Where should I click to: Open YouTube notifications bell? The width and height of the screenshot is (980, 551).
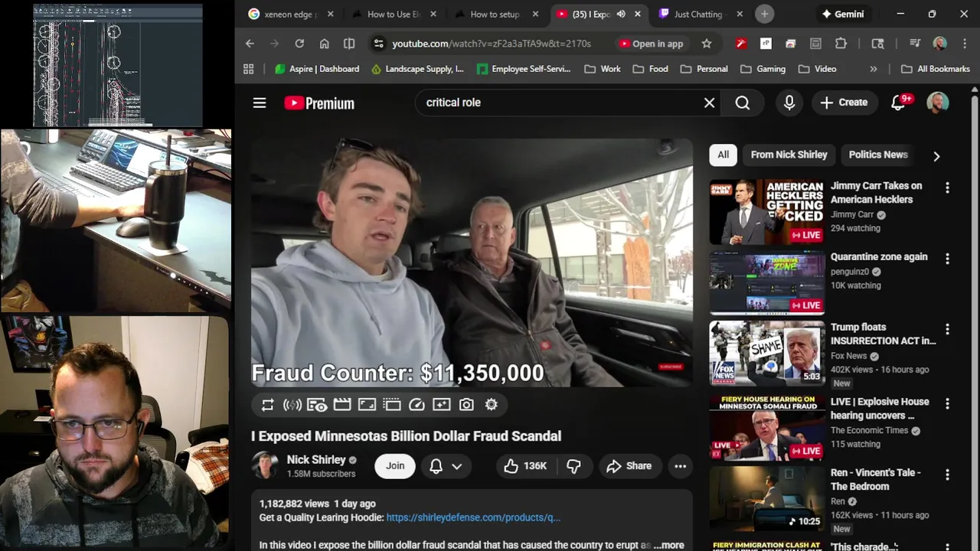click(x=898, y=103)
